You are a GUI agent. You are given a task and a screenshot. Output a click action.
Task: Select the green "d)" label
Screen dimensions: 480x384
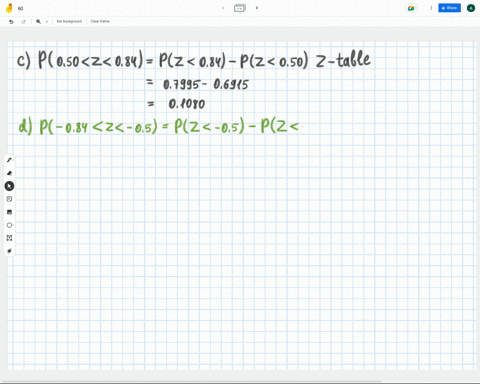(x=25, y=127)
